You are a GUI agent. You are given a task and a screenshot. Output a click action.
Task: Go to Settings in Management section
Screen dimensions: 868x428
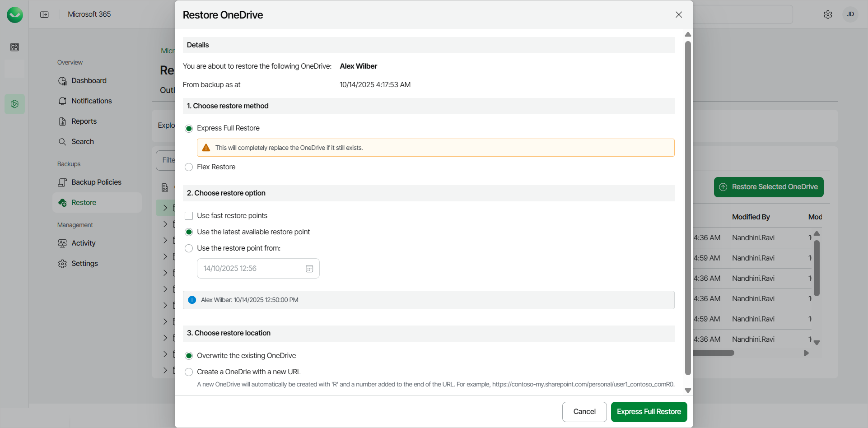click(x=84, y=264)
